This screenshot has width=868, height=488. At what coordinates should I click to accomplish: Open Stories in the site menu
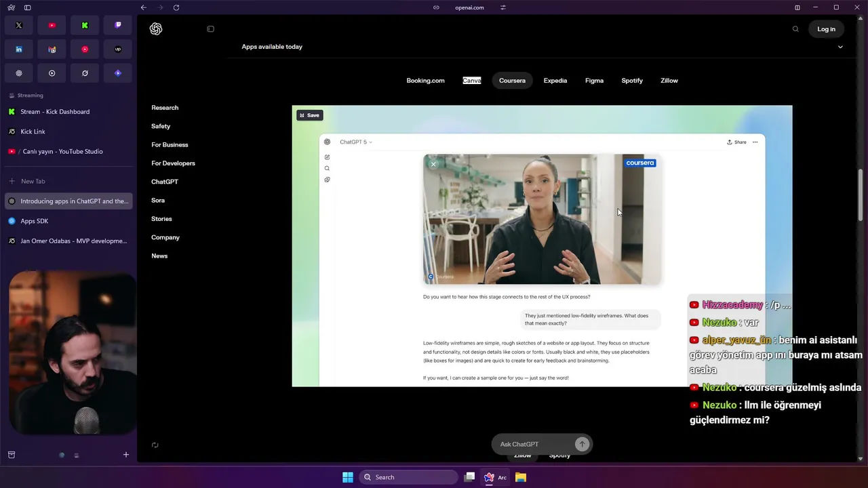tap(161, 219)
